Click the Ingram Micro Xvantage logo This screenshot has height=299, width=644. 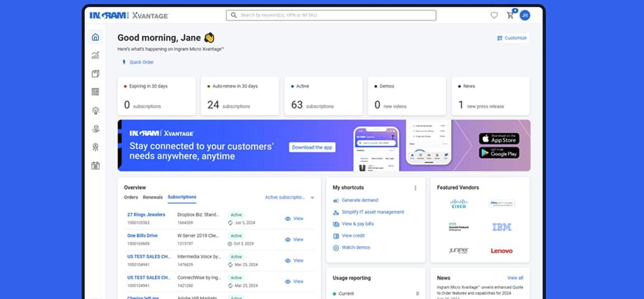pyautogui.click(x=129, y=16)
